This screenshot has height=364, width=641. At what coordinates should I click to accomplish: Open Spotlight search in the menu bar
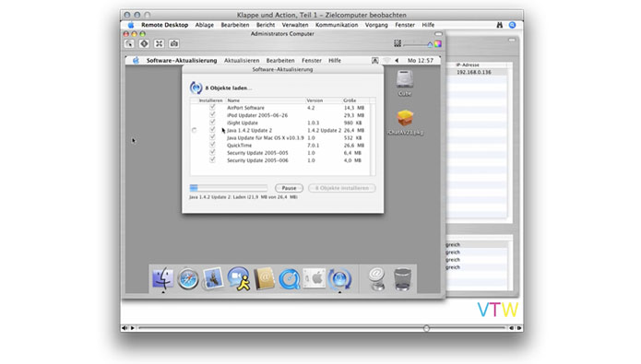pyautogui.click(x=512, y=25)
